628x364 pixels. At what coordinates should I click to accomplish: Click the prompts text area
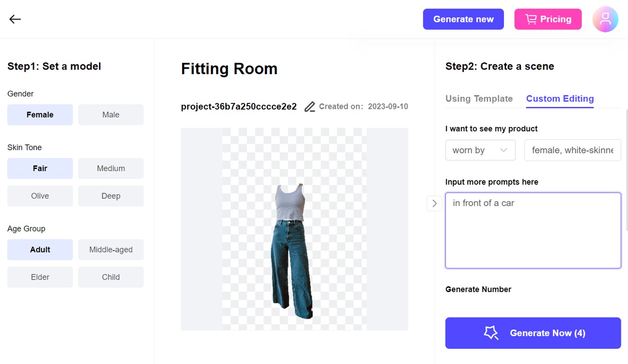point(533,230)
